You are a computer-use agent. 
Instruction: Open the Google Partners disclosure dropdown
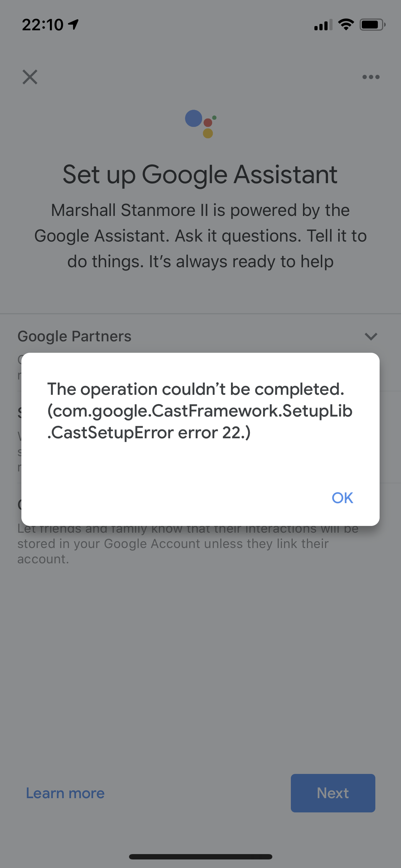click(371, 336)
